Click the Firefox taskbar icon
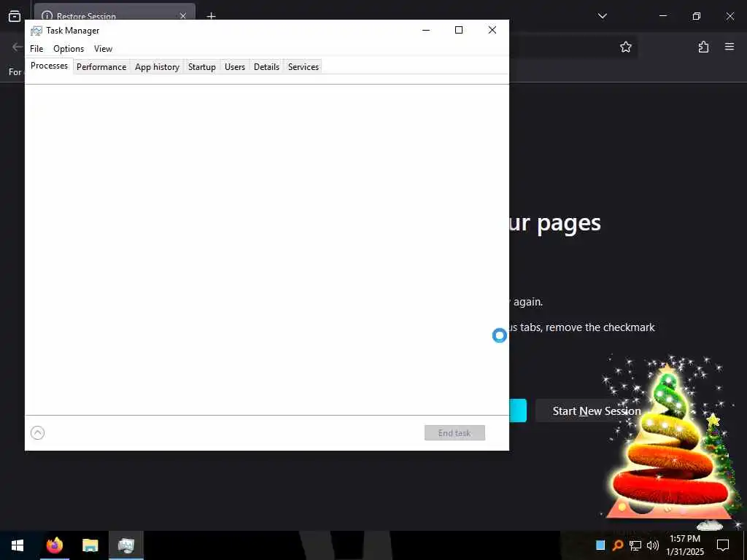This screenshot has height=560, width=747. click(54, 545)
